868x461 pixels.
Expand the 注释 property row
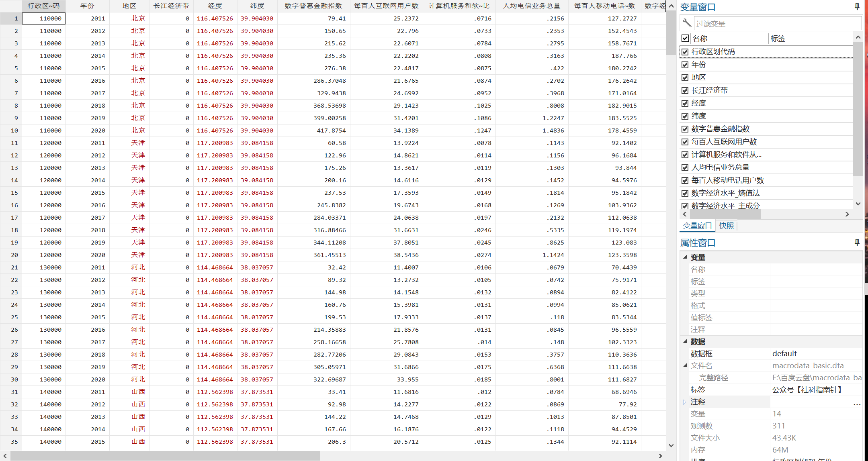coord(684,402)
